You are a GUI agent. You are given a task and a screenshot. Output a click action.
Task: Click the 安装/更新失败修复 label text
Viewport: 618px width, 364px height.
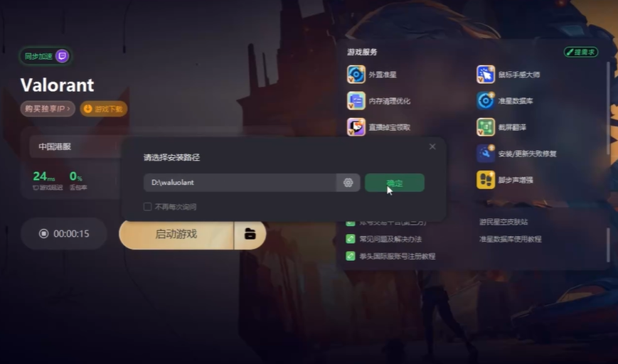click(x=528, y=154)
